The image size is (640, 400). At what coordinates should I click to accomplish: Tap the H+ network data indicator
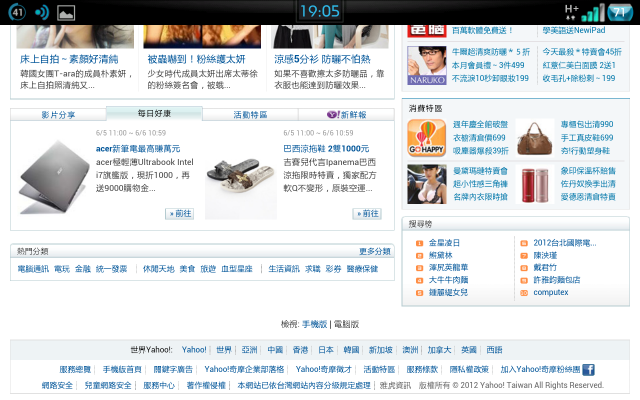tap(571, 12)
